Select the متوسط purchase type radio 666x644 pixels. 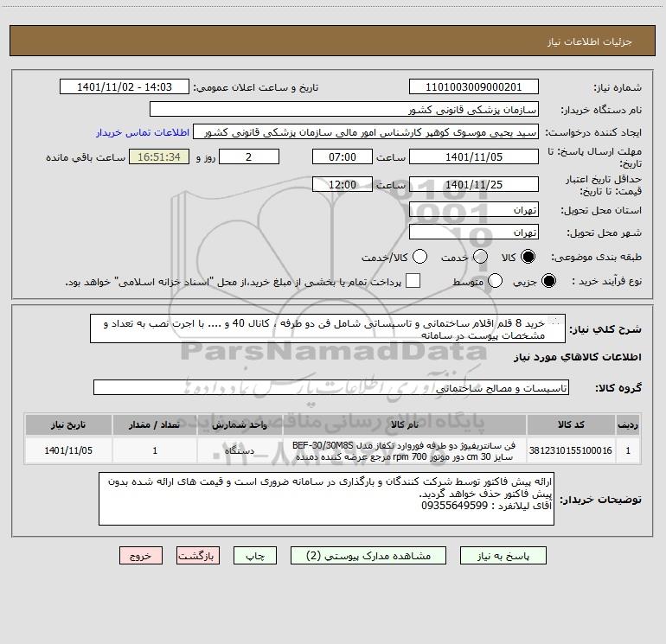[495, 281]
